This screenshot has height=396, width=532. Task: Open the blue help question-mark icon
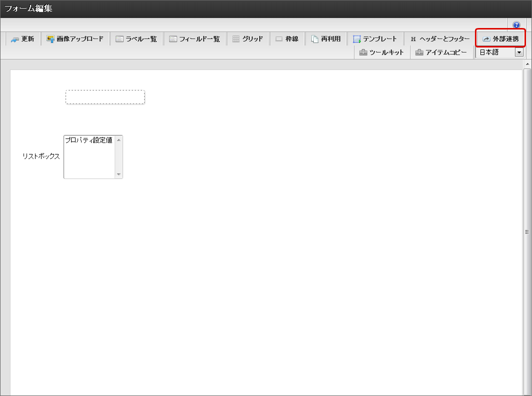516,25
